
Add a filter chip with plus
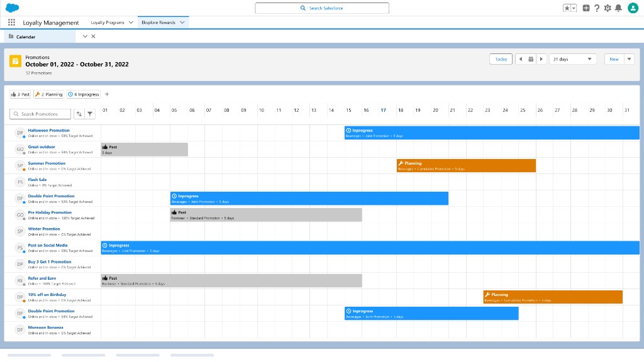click(x=107, y=94)
